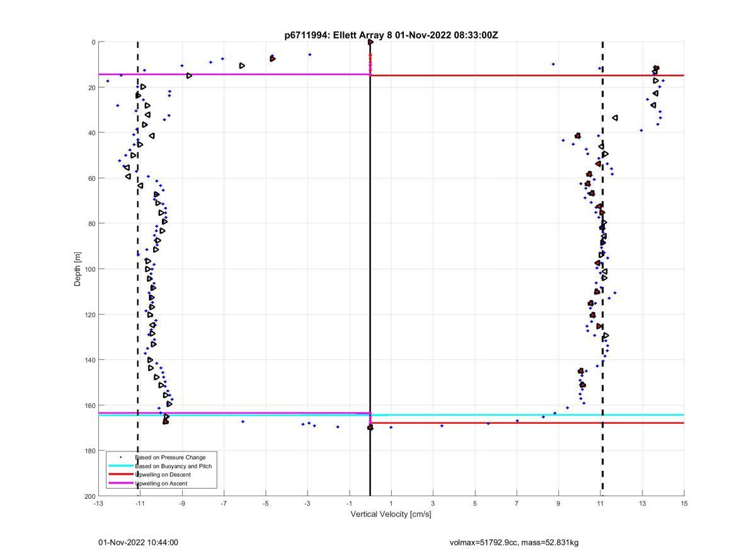Click y-axis tick label '60'

[91, 178]
